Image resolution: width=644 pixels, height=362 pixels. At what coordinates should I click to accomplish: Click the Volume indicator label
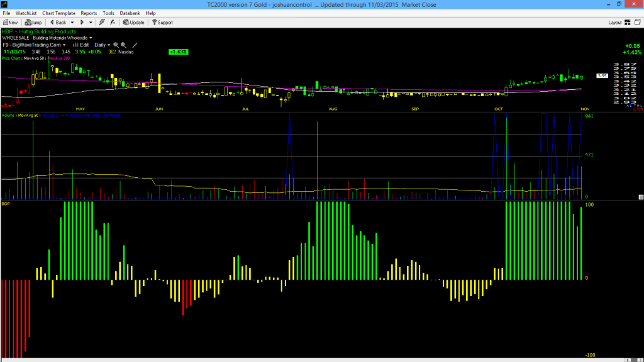pos(8,116)
